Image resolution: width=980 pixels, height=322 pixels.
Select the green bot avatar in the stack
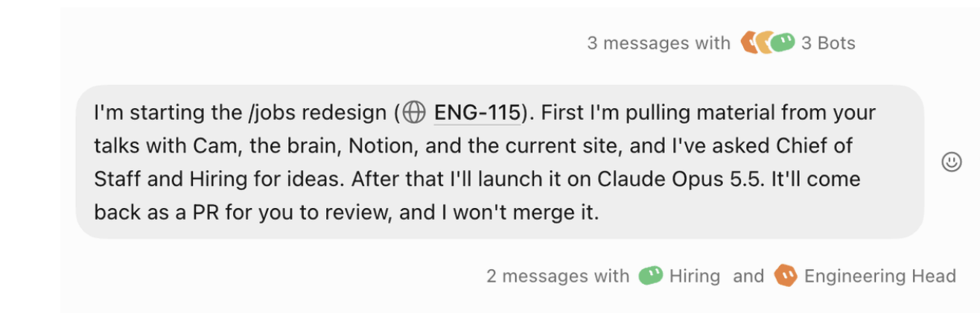click(783, 42)
